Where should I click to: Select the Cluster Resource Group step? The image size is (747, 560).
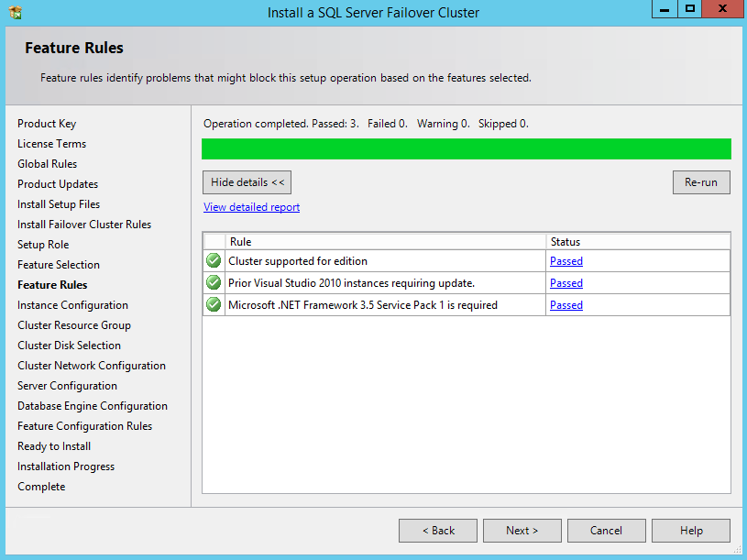(74, 325)
